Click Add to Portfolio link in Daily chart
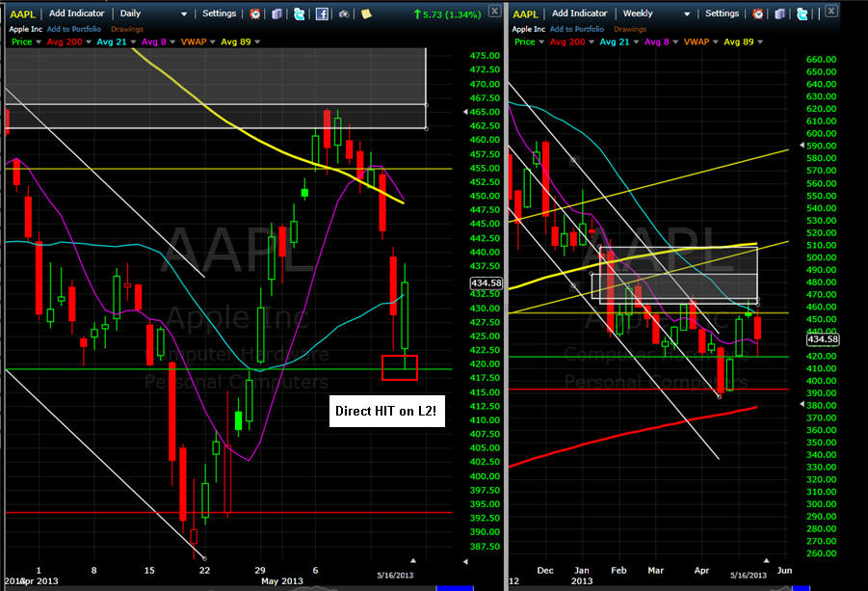This screenshot has width=868, height=591. coord(73,29)
